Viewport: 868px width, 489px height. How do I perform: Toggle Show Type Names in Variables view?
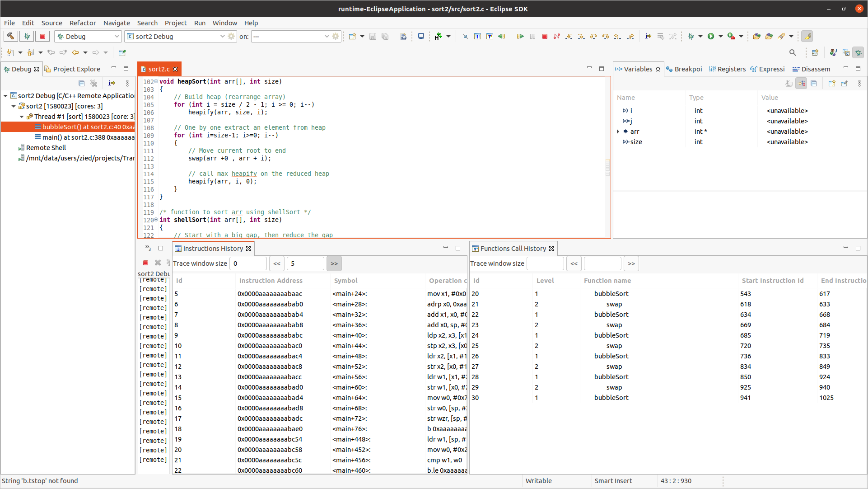(x=789, y=83)
